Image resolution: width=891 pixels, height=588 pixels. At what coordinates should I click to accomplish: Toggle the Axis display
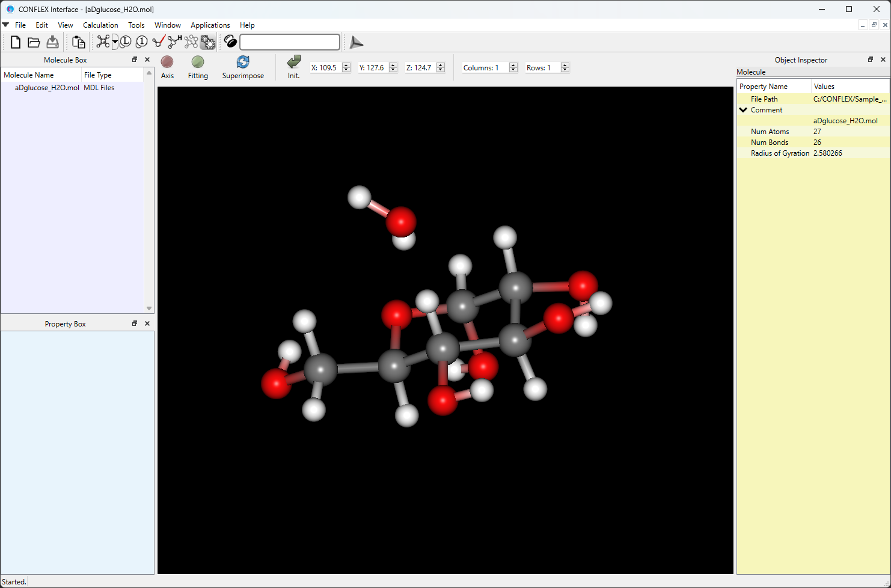coord(167,66)
